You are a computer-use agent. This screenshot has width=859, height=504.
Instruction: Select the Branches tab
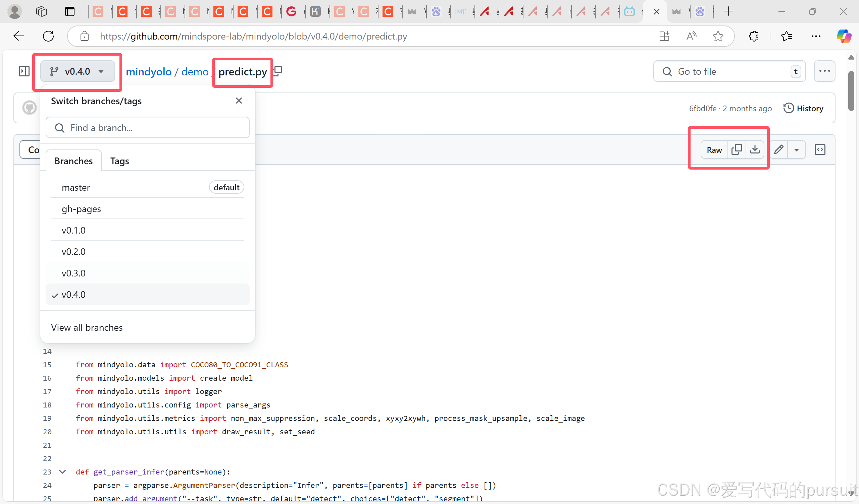[73, 161]
